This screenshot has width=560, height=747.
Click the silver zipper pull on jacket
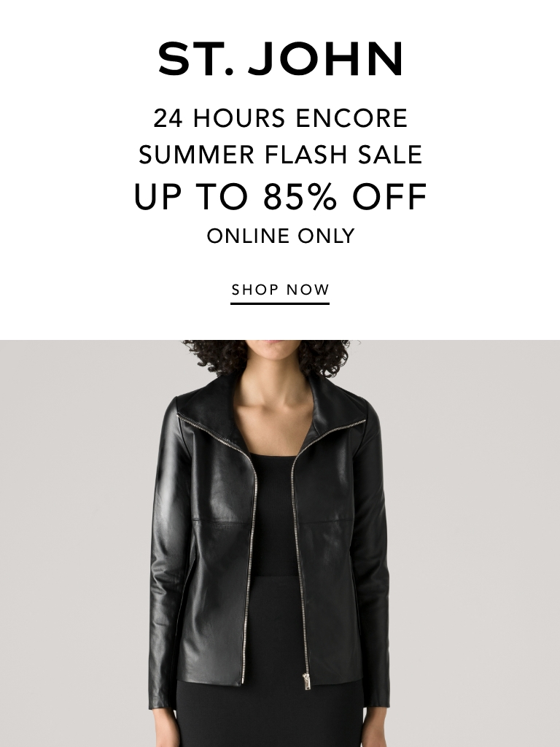click(306, 681)
